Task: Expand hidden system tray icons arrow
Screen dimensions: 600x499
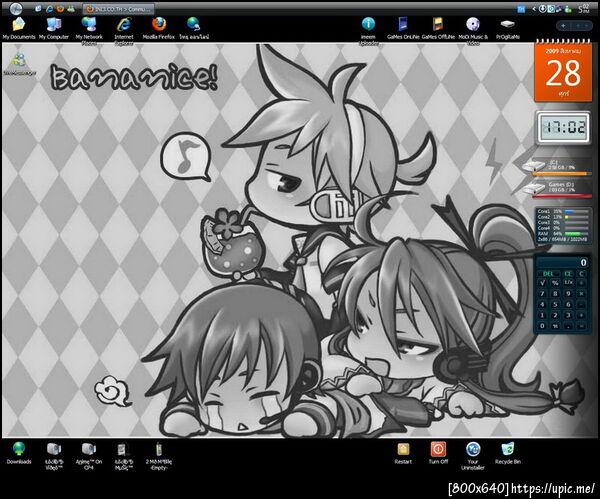Action: point(534,9)
